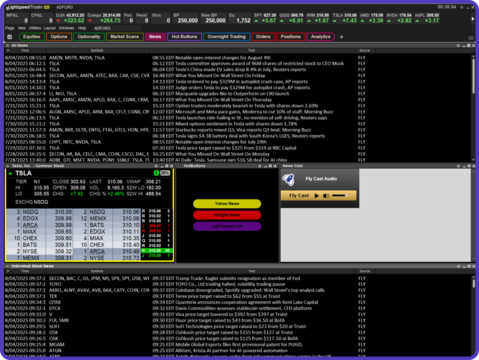Open the Yahoo News hot button
The width and height of the screenshot is (479, 360).
point(227,204)
